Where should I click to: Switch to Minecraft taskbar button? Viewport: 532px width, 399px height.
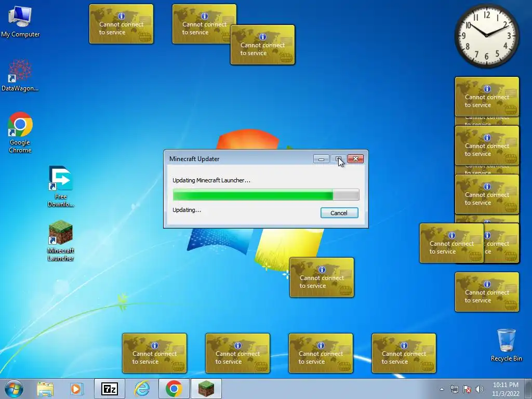tap(206, 389)
